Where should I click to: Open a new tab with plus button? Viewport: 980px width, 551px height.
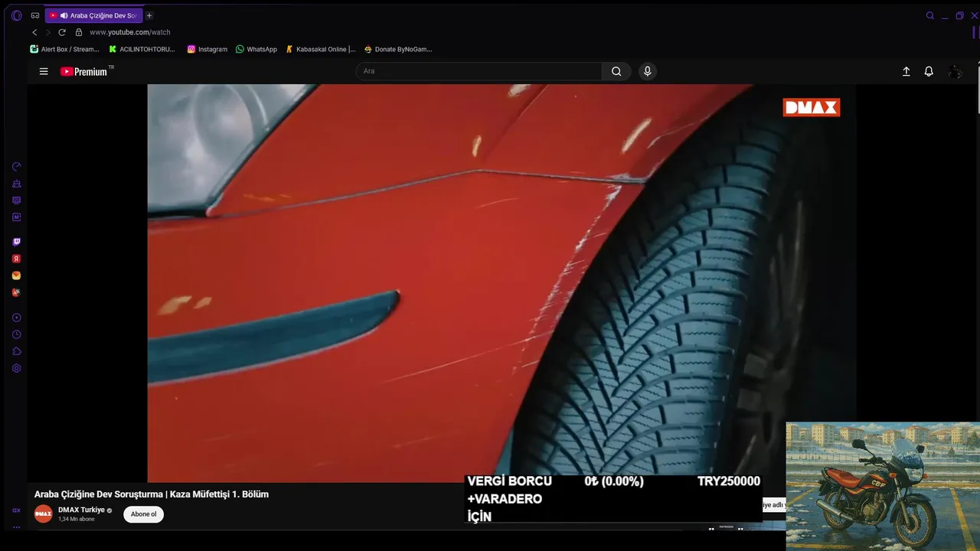149,15
